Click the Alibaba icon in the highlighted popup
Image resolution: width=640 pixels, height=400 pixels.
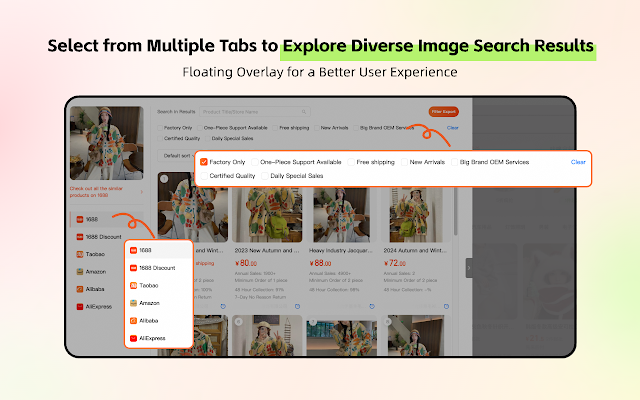[x=133, y=320]
